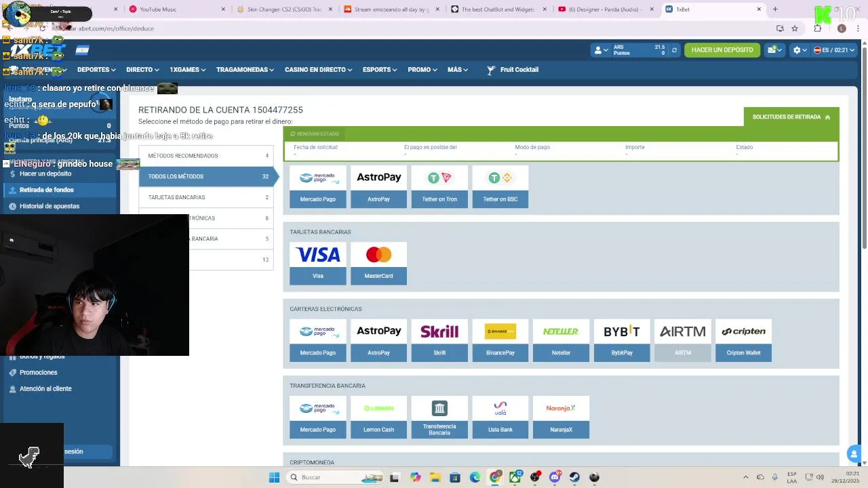Open Retirada de fondos in sidebar
Viewport: 868px width, 488px height.
point(47,190)
